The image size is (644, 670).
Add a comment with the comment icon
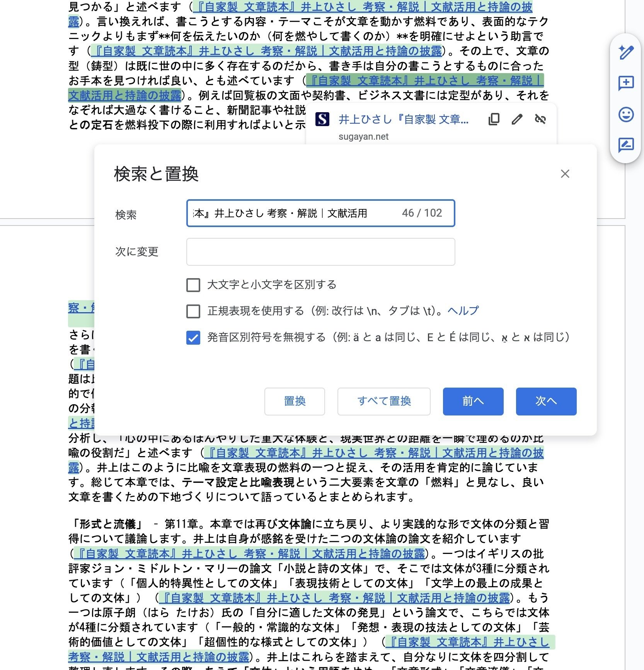626,83
